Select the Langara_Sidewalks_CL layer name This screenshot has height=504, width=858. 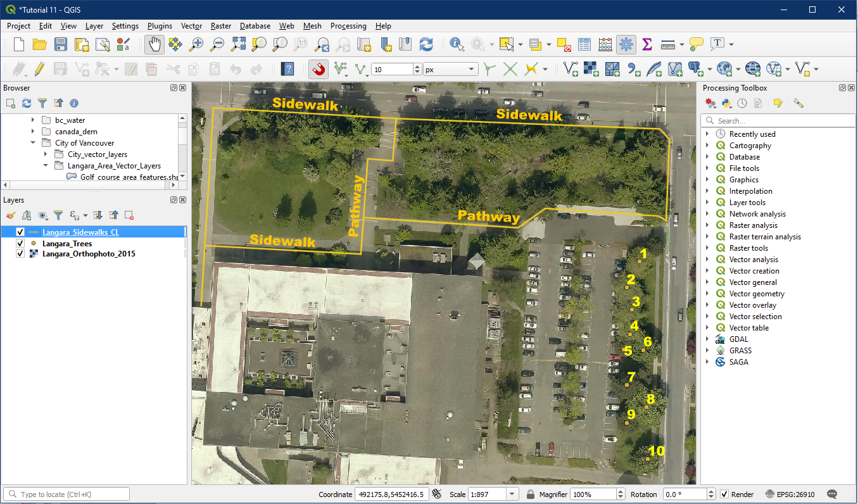click(80, 232)
